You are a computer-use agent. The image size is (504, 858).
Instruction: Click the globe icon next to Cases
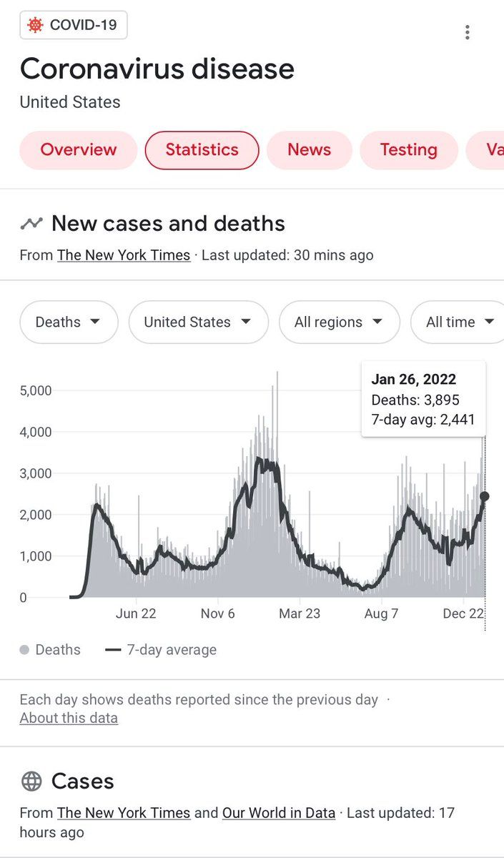click(x=31, y=781)
